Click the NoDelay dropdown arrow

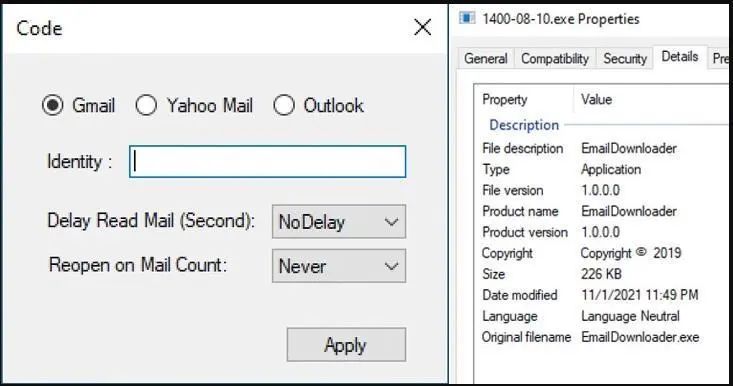tap(391, 222)
